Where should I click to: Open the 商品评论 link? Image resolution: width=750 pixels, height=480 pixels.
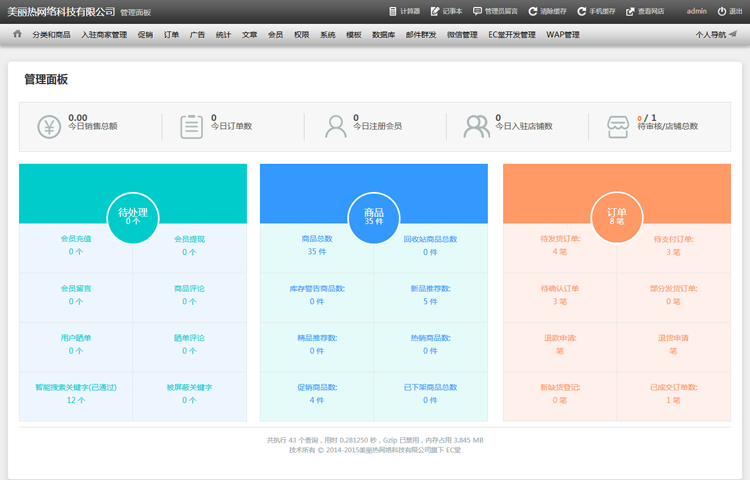(x=189, y=288)
